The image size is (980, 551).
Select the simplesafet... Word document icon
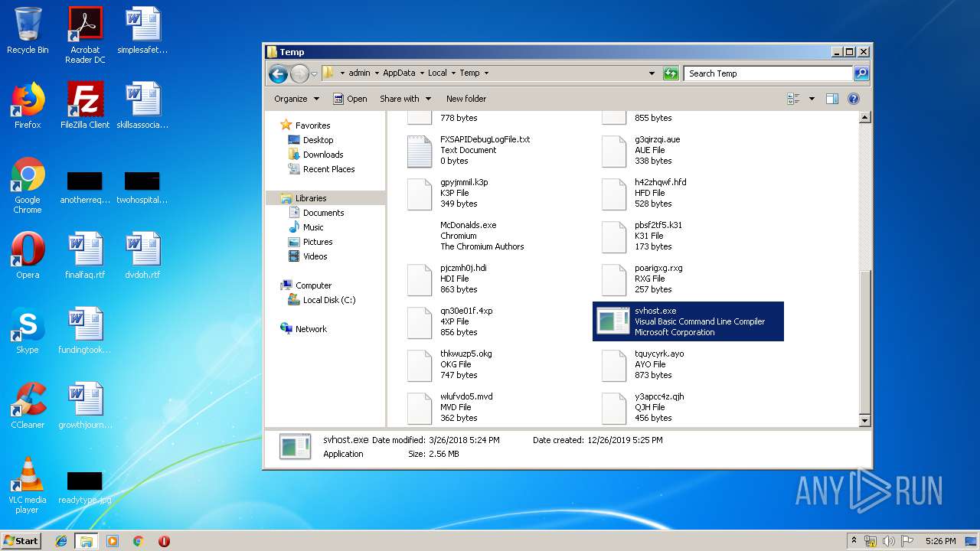[142, 31]
